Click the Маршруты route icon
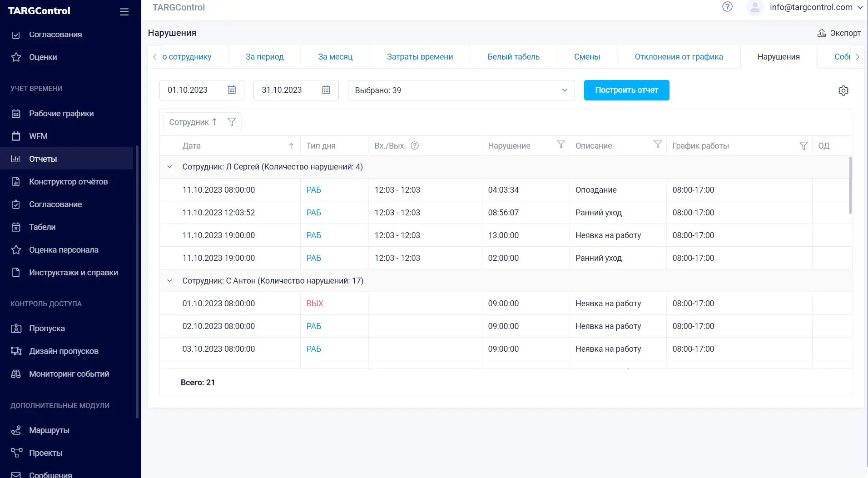Image resolution: width=868 pixels, height=478 pixels. (x=16, y=430)
